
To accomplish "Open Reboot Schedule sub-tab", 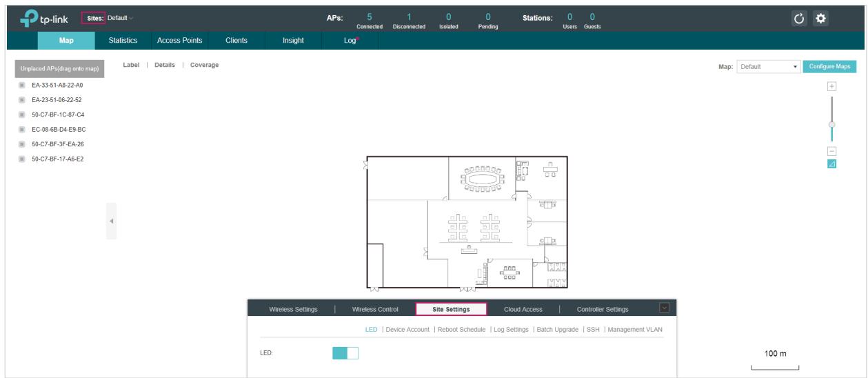I will coord(462,329).
